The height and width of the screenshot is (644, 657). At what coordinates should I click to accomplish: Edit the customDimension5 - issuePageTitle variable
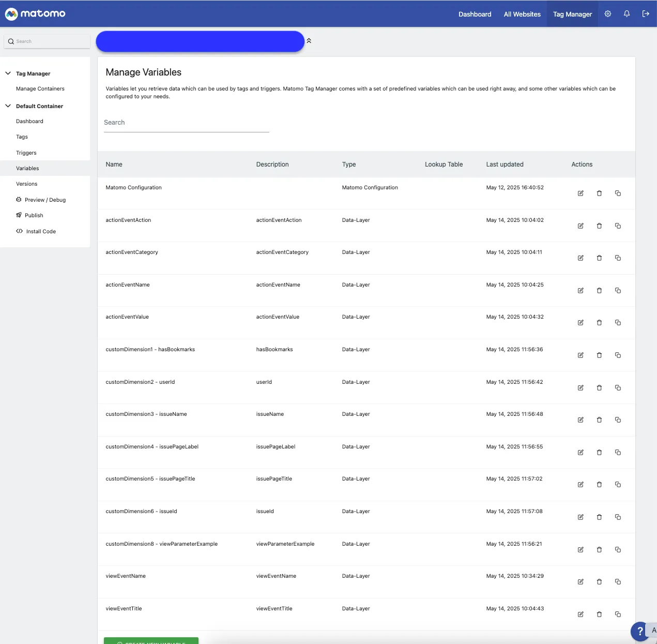[580, 485]
